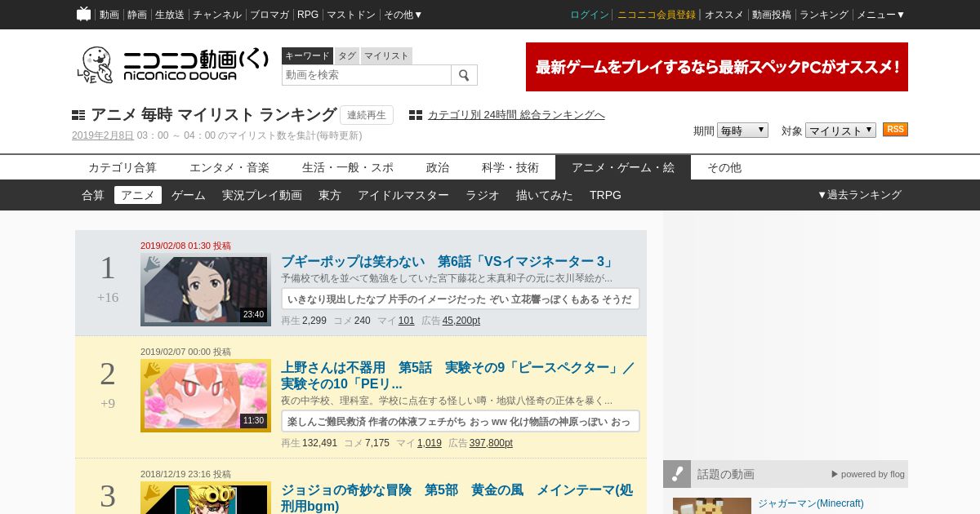Expand the メニュー▼ menu
980x514 pixels.
[880, 15]
